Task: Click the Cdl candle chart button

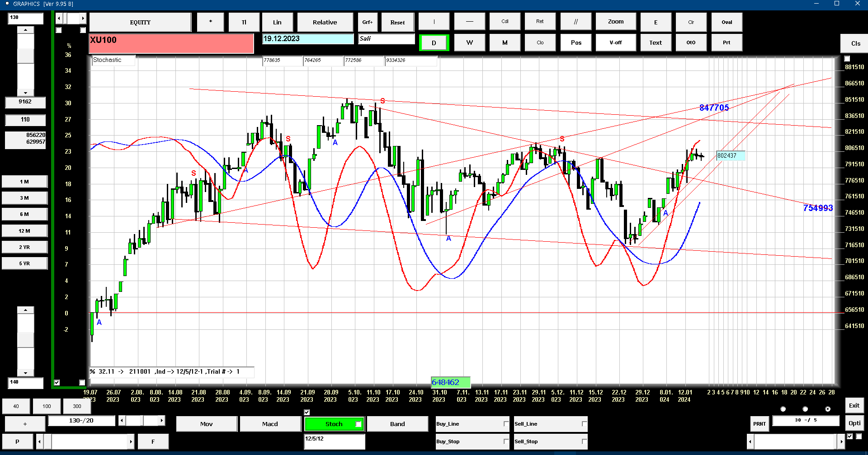Action: point(505,22)
